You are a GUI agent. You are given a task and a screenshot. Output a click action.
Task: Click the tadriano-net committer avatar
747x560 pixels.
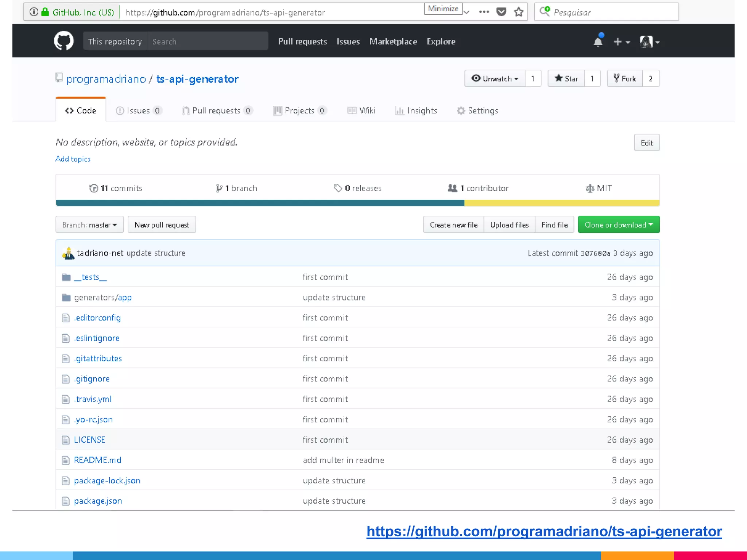click(x=68, y=253)
